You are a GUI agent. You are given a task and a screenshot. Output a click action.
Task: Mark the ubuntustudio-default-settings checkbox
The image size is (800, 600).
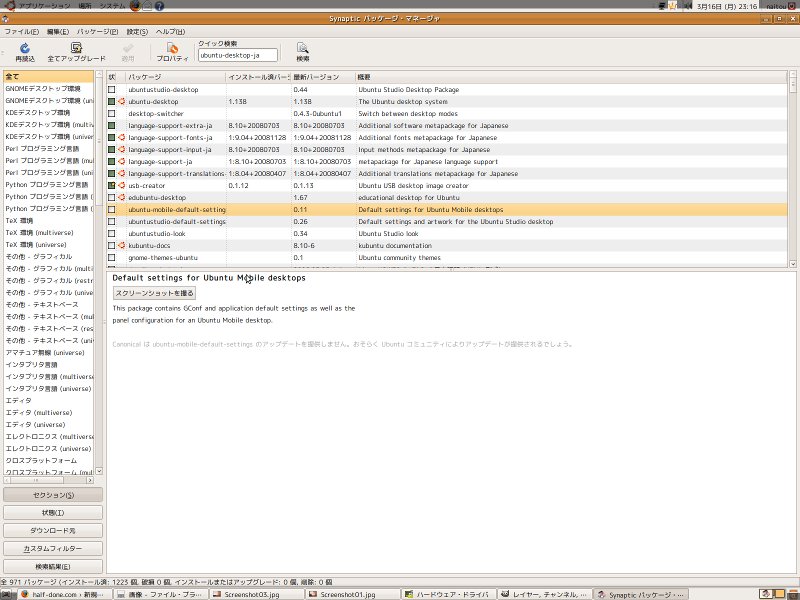click(112, 221)
